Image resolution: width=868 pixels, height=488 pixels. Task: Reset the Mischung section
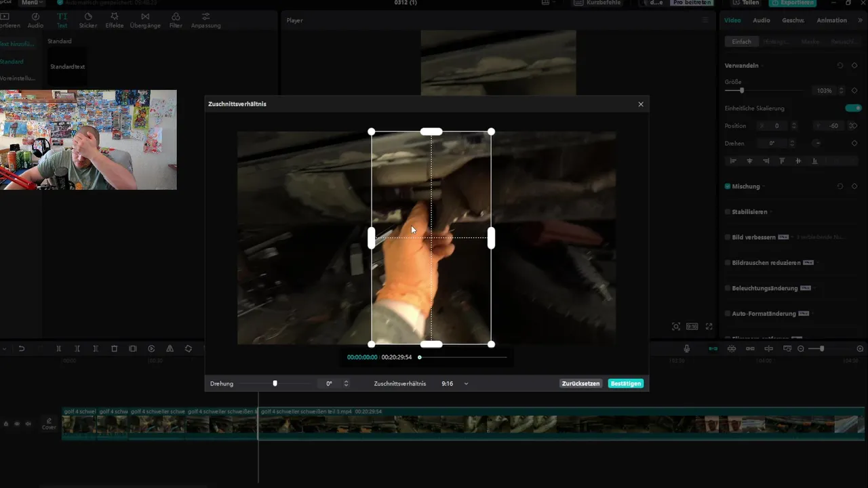840,186
